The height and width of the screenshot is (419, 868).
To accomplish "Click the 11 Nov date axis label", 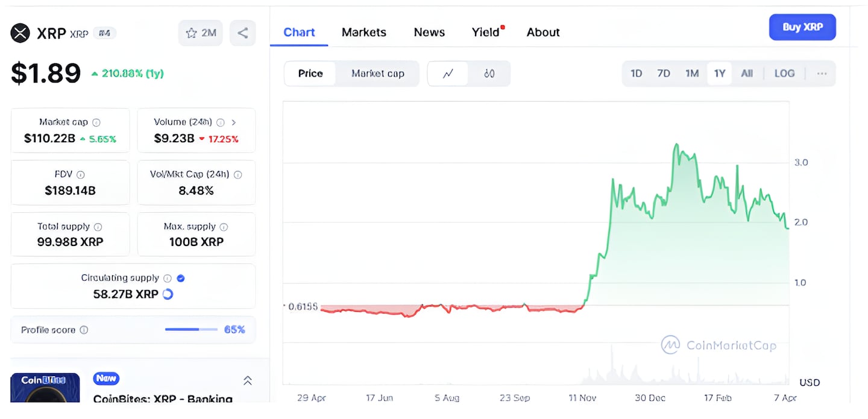I will tap(582, 398).
